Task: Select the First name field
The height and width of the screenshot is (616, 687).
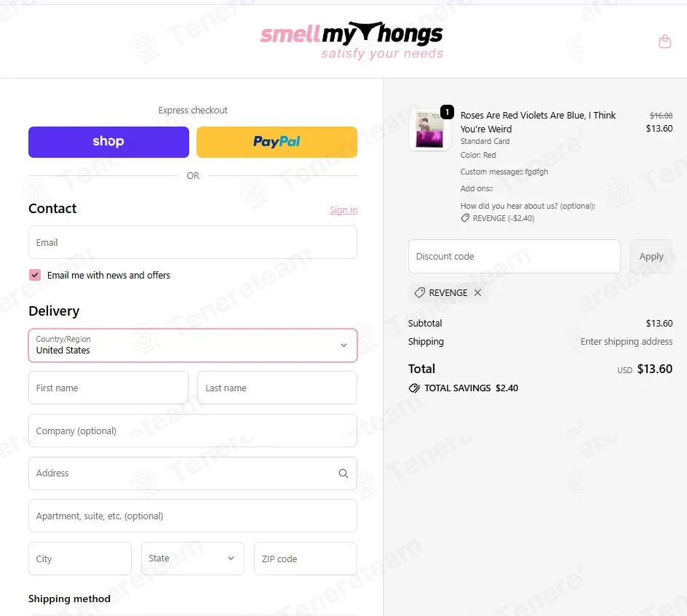Action: [108, 388]
